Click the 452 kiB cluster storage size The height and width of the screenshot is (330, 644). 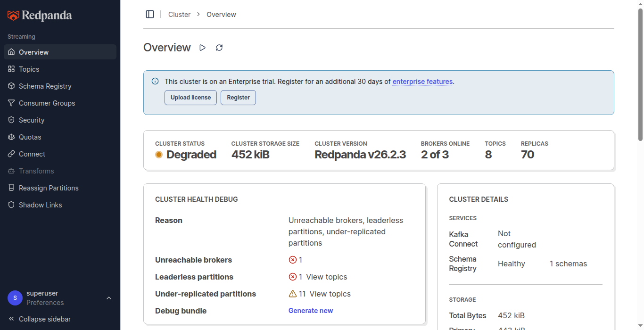point(250,155)
